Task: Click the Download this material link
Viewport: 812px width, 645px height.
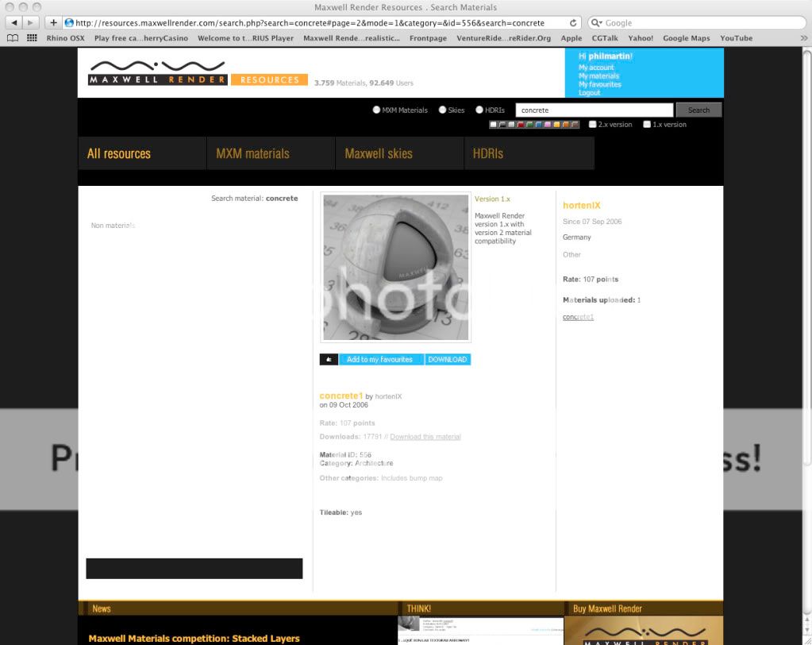Action: pyautogui.click(x=425, y=437)
